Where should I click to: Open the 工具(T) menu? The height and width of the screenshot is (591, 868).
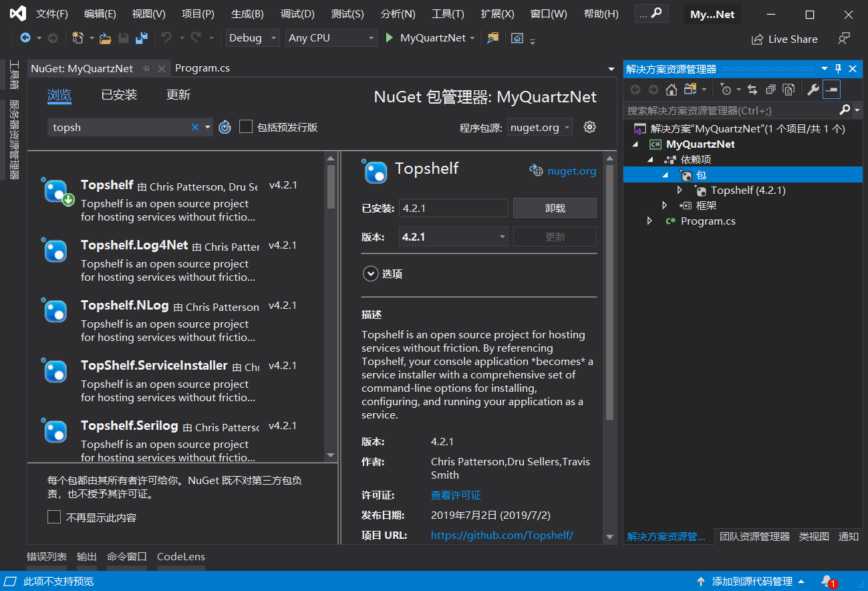tap(448, 14)
